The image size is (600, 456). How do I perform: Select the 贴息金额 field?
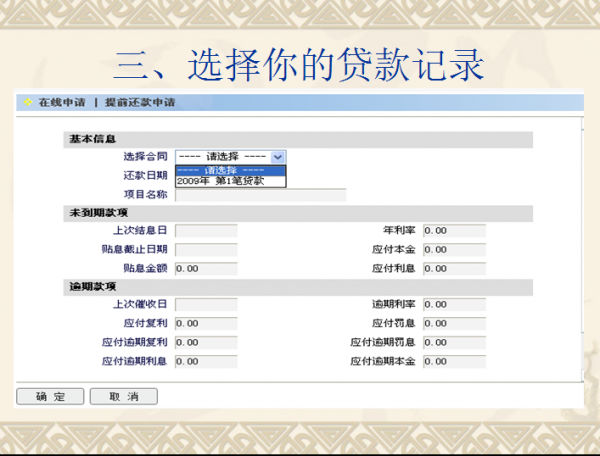(206, 268)
